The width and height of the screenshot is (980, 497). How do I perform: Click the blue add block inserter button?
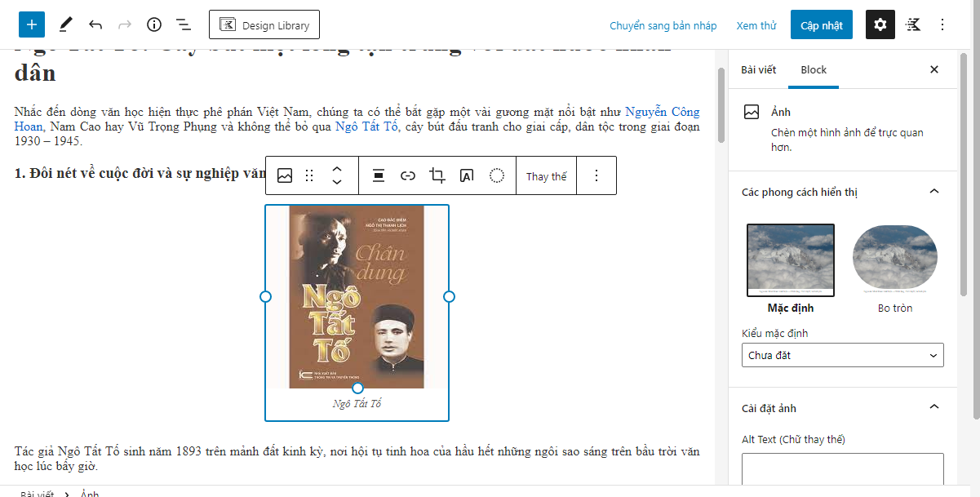(32, 24)
